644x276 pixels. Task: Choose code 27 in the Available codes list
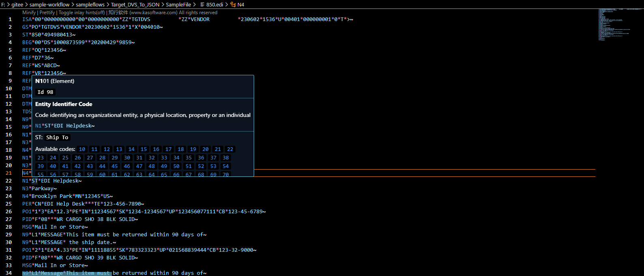[x=90, y=158]
